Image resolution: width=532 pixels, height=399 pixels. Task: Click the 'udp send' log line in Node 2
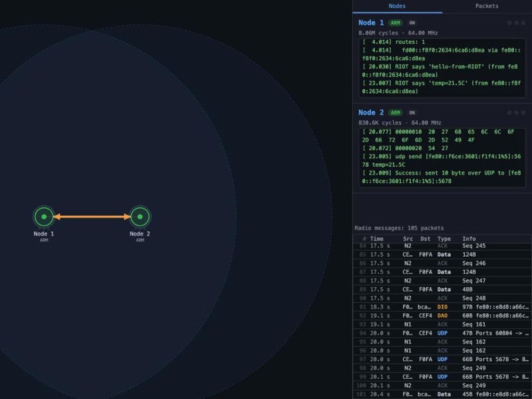click(x=441, y=160)
